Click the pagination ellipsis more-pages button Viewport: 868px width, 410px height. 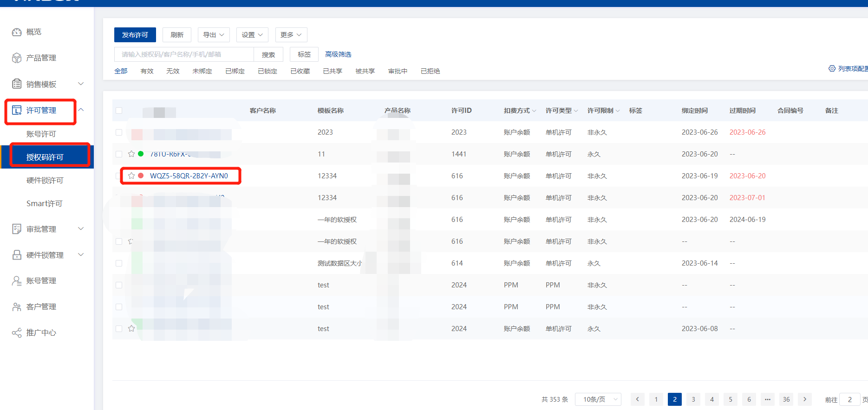pyautogui.click(x=768, y=399)
